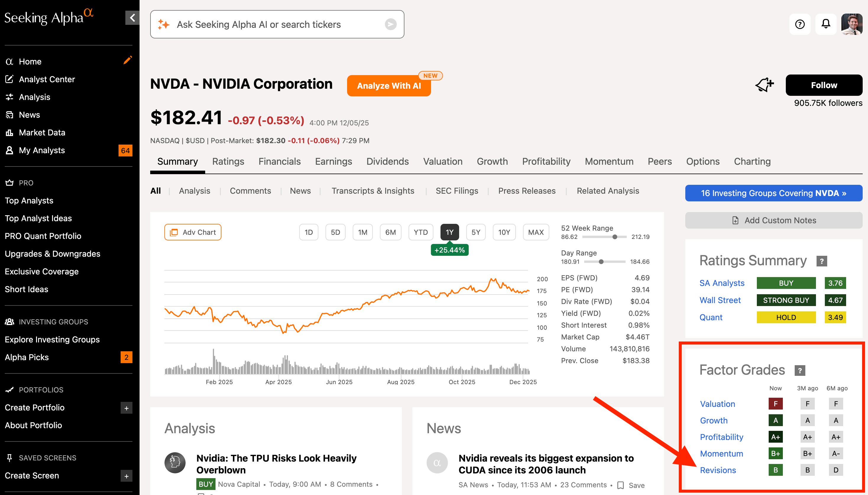Viewport: 868px width, 495px height.
Task: Expand Create Portfolio with plus button
Action: tap(127, 408)
